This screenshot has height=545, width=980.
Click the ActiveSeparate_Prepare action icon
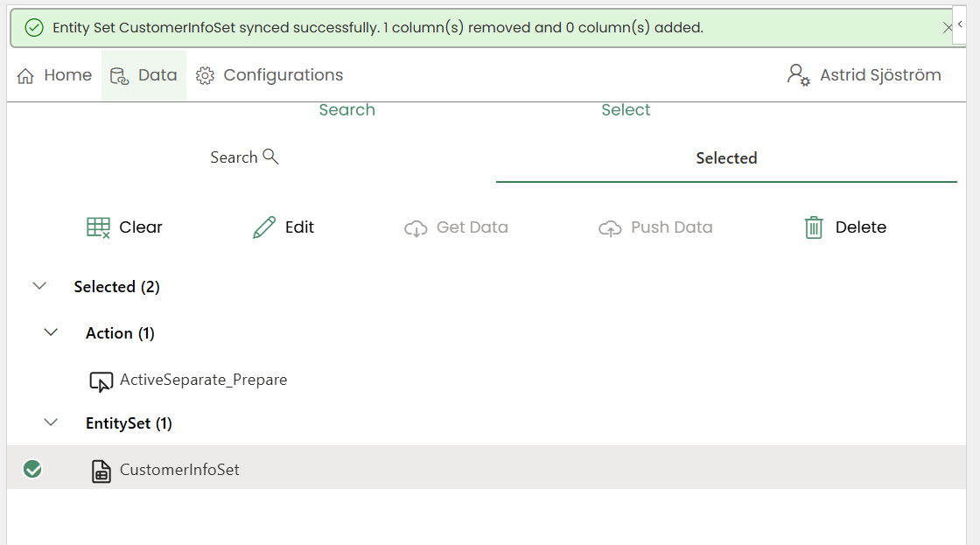pyautogui.click(x=101, y=381)
